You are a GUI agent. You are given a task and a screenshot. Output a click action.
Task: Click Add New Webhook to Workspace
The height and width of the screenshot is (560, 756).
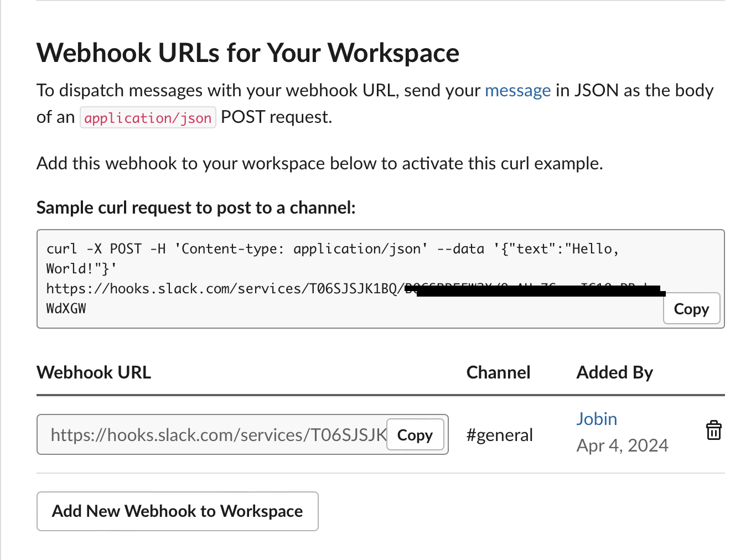pyautogui.click(x=177, y=511)
